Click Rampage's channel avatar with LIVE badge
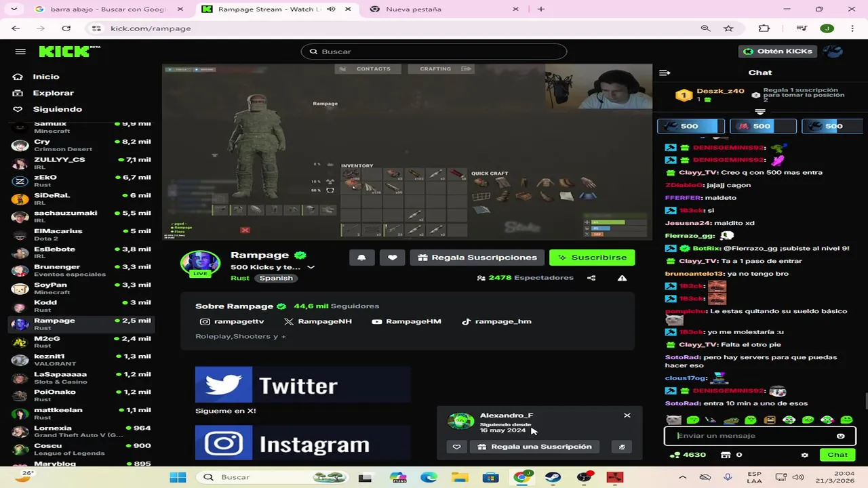This screenshot has height=488, width=868. click(x=200, y=264)
